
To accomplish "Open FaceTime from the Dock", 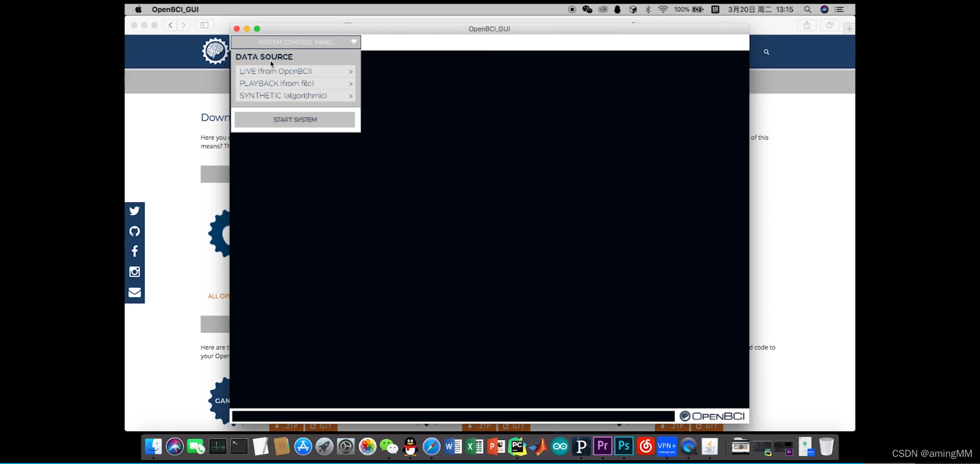I will click(196, 447).
